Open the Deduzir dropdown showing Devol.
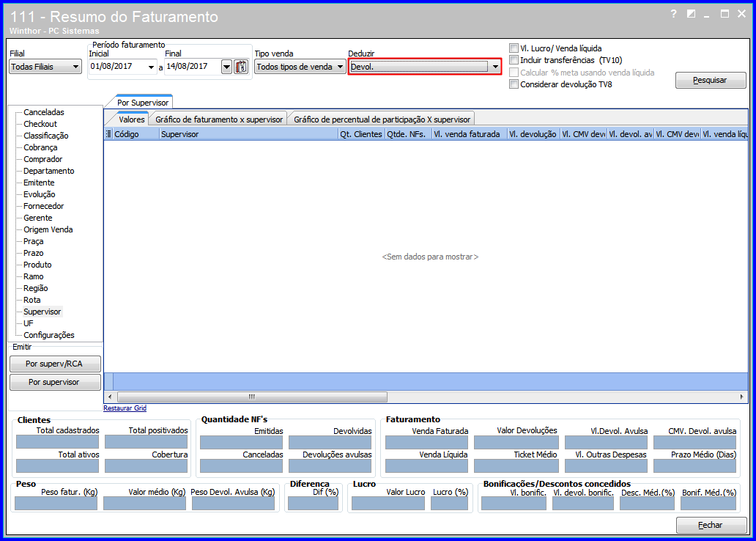756x541 pixels. pos(425,67)
